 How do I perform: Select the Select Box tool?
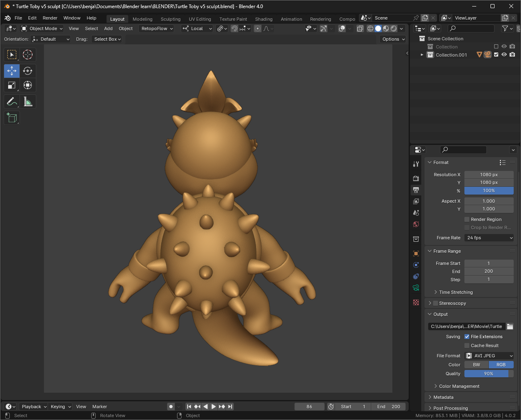(x=12, y=55)
